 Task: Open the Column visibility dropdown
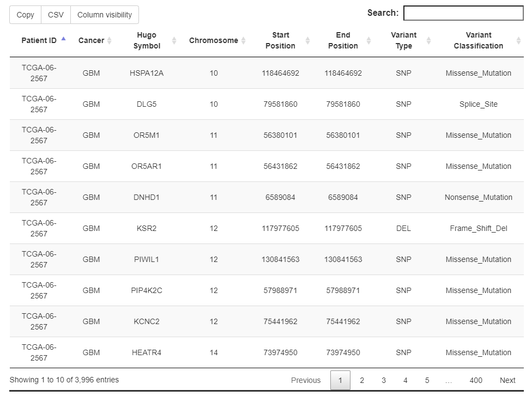click(105, 15)
